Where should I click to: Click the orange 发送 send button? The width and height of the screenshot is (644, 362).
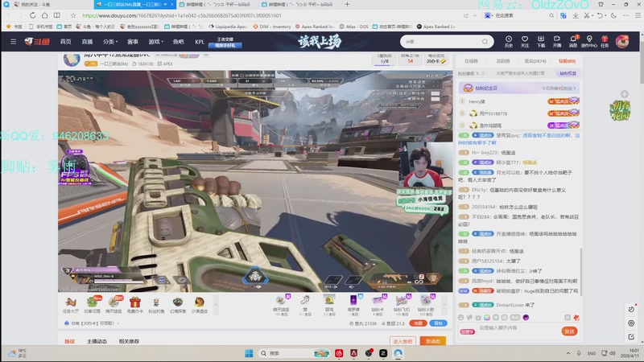(569, 331)
